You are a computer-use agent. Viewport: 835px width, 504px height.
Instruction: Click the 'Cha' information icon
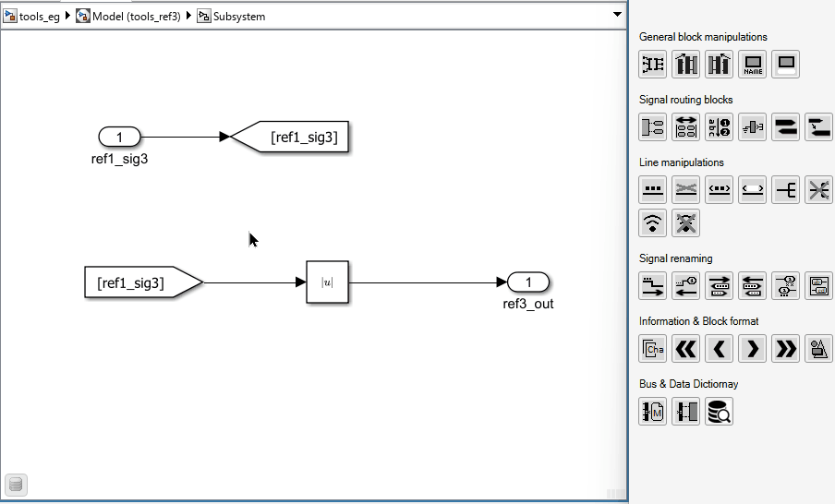click(652, 349)
